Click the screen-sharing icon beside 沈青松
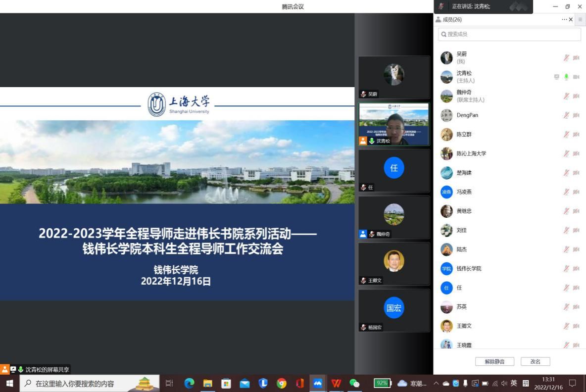This screenshot has width=586, height=392. point(556,77)
